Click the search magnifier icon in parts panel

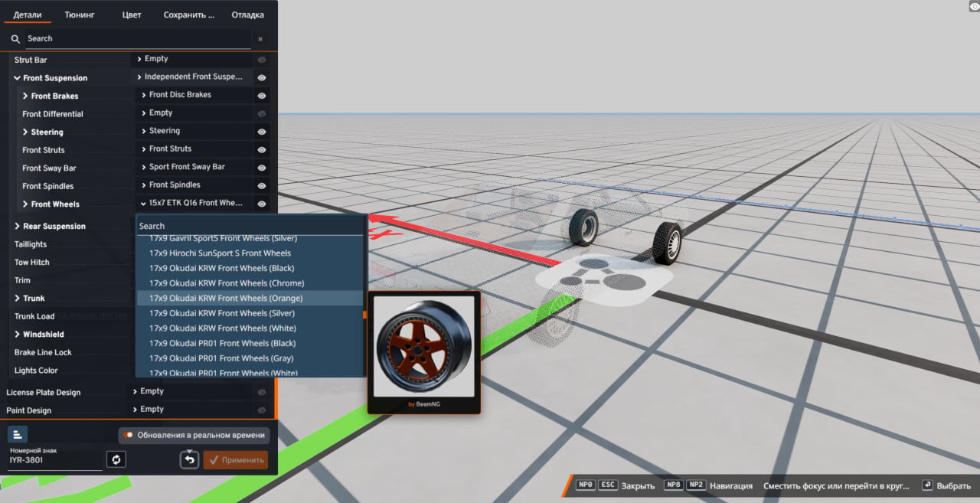(x=15, y=38)
